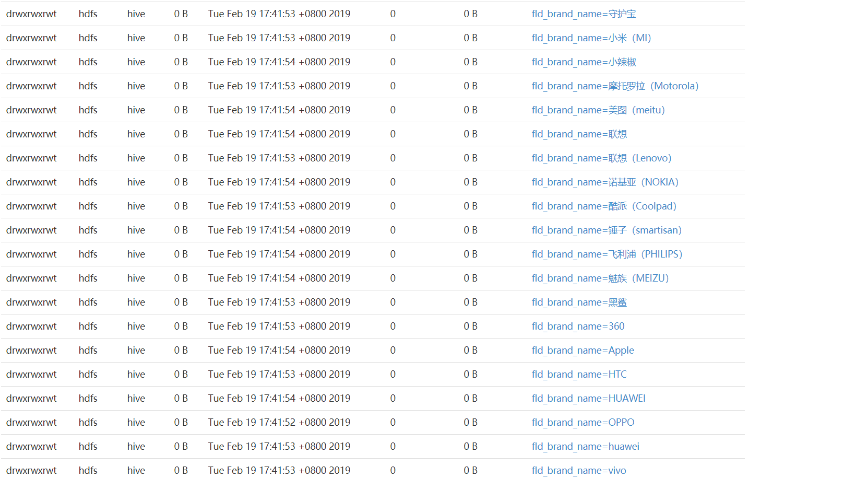Viewport: 868px width, 478px height.
Task: Open the fld_brand_name=诺基亚 (NOKIA) link
Action: [605, 182]
